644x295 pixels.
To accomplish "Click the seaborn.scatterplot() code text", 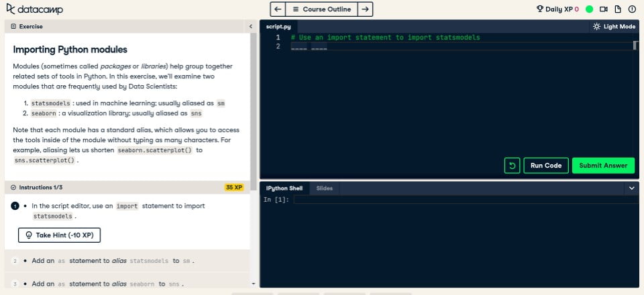I will [x=155, y=150].
